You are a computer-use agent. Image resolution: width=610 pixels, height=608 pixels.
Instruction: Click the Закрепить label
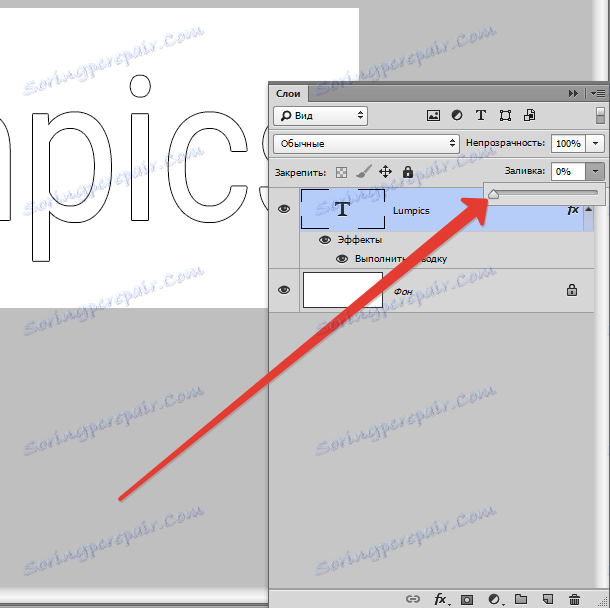point(300,173)
